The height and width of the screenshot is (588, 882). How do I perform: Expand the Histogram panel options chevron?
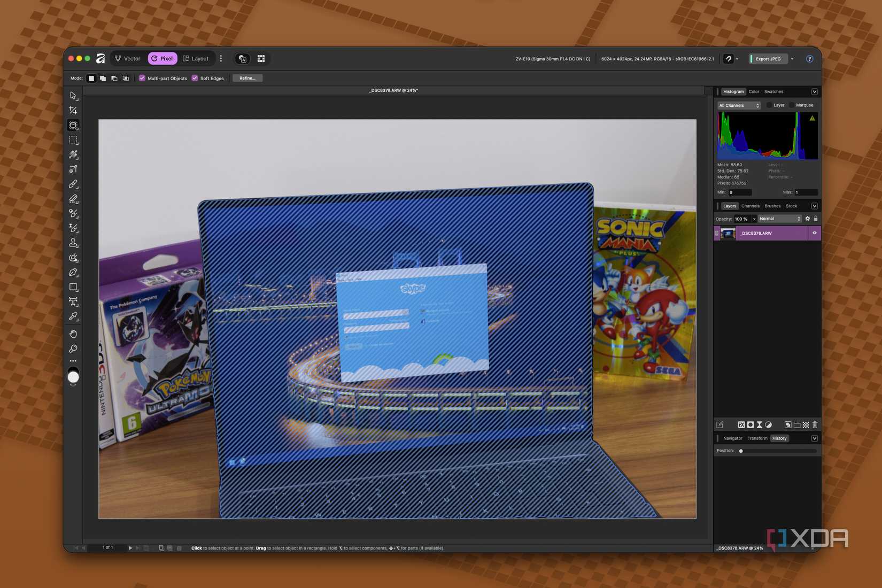(815, 91)
